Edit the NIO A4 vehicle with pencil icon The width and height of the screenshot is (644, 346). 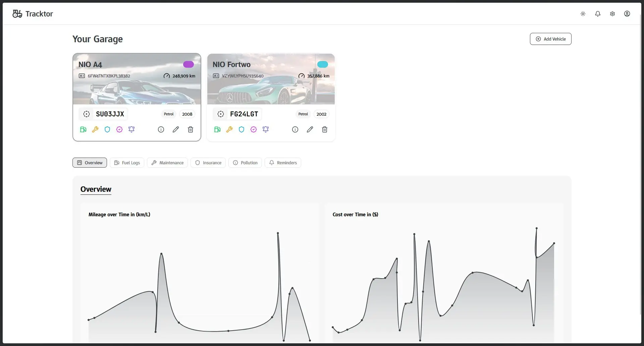[176, 129]
